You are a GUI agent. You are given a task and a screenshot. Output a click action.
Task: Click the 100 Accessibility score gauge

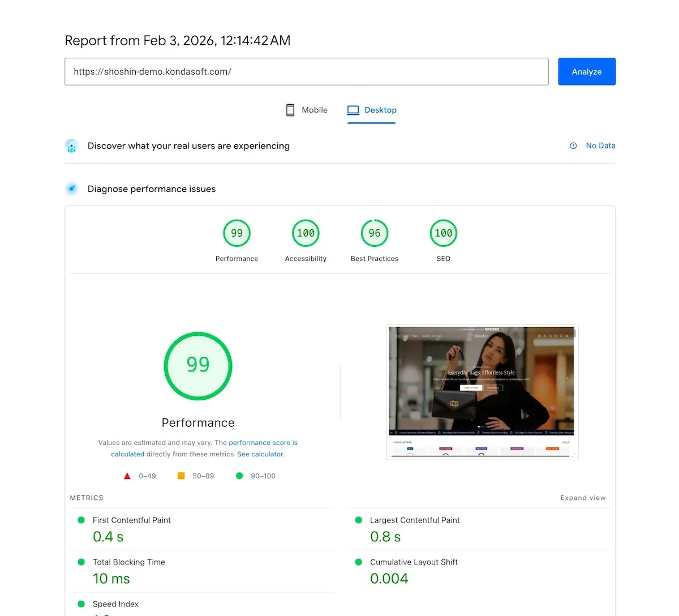[306, 233]
